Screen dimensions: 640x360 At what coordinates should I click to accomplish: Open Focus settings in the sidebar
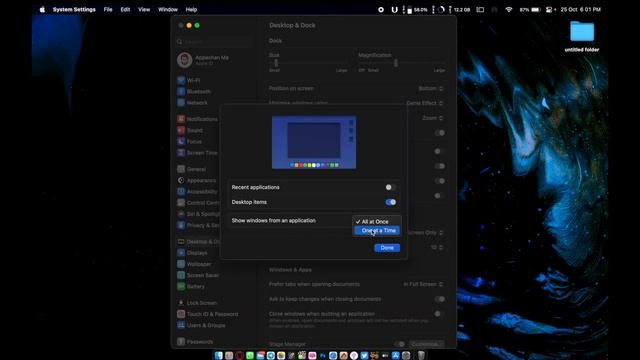coord(190,142)
